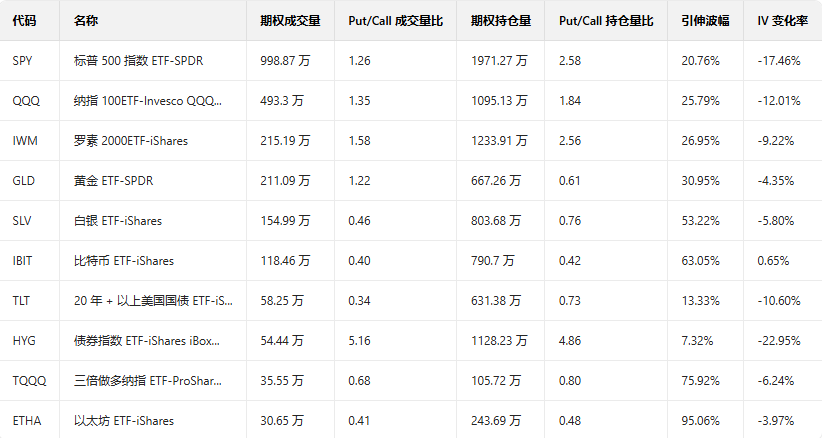Select the IWM ticker code
Screen dimensions: 822x438
pyautogui.click(x=24, y=141)
